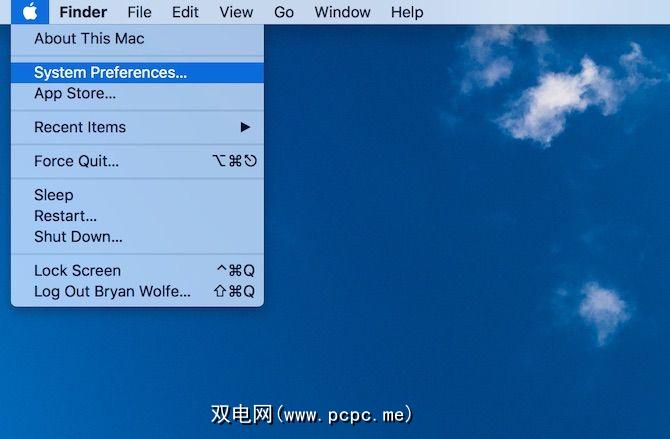Select Shut Down…

(x=137, y=236)
